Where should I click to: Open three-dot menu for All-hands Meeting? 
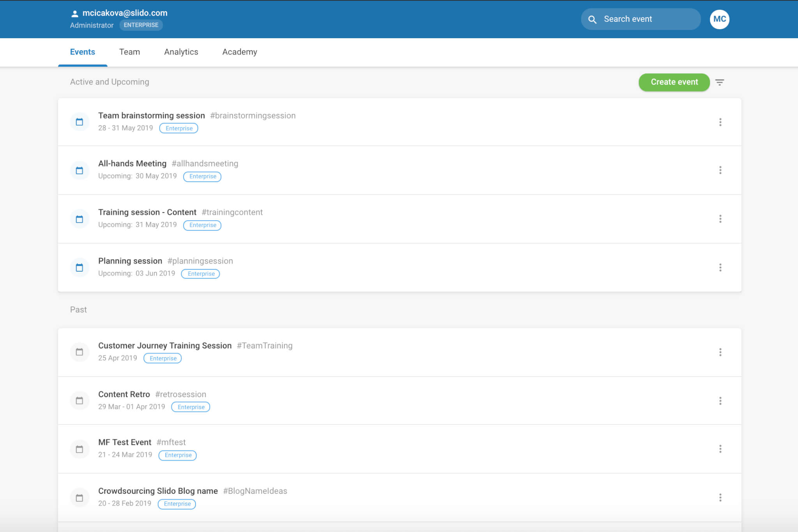[720, 170]
